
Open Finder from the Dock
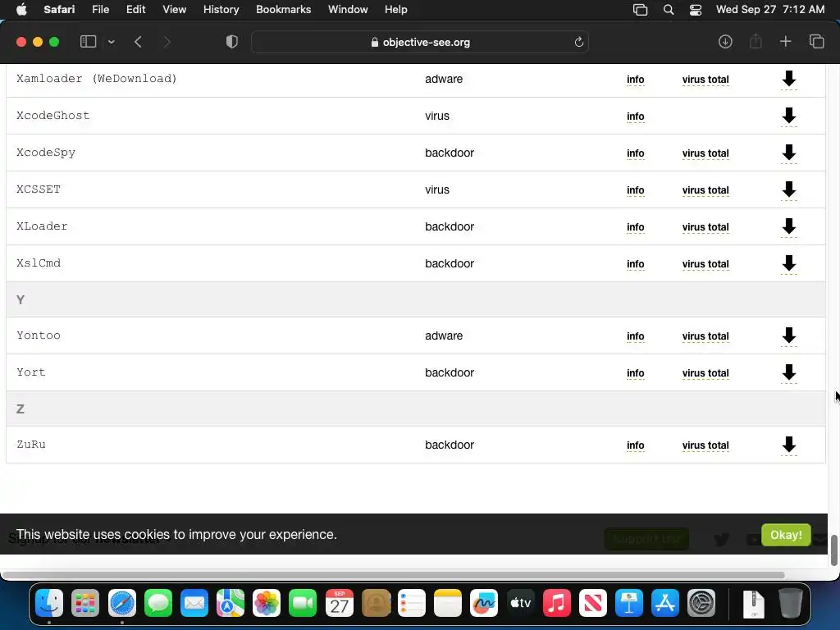49,603
